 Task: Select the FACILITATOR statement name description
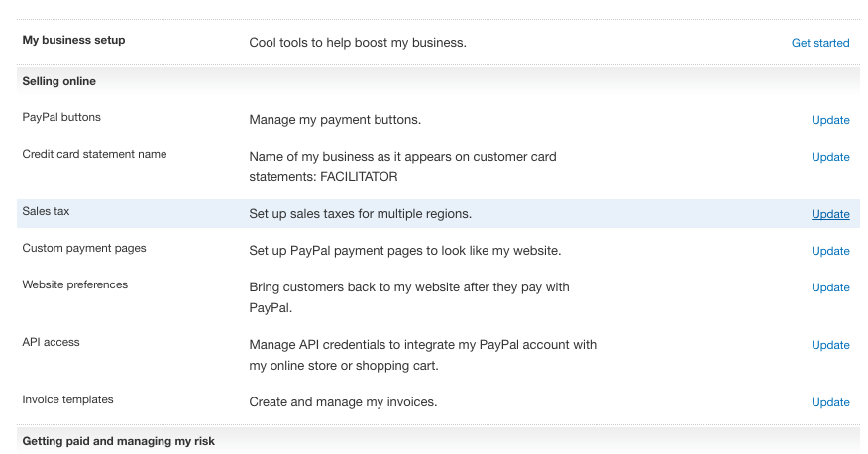pyautogui.click(x=402, y=167)
